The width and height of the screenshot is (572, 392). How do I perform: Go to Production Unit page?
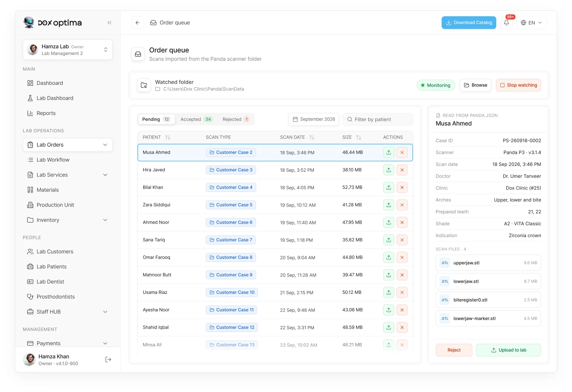click(x=68, y=205)
